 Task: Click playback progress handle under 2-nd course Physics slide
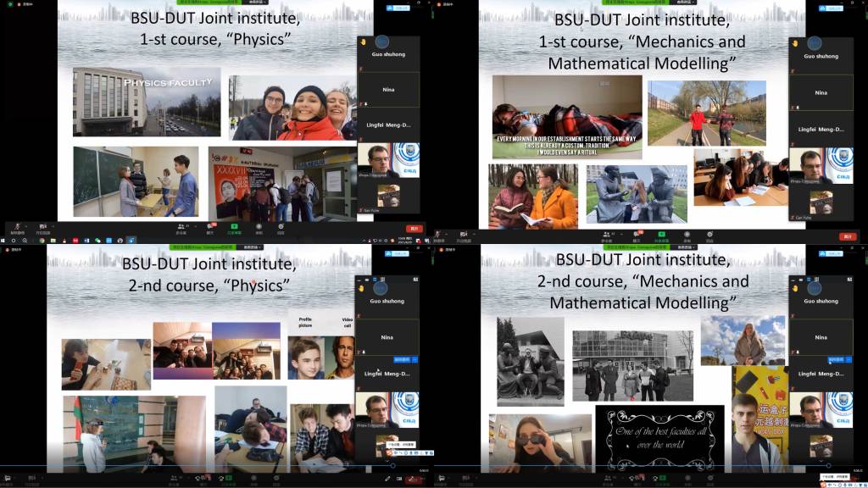(x=392, y=465)
